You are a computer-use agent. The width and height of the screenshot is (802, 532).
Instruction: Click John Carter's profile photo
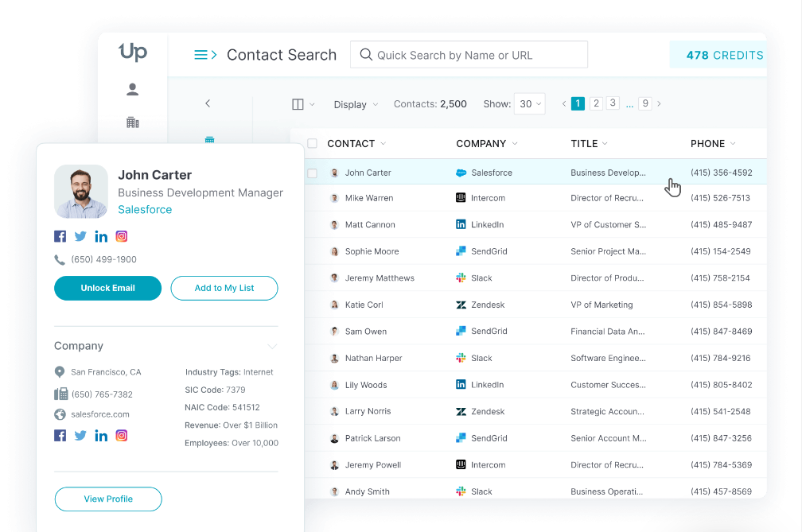(x=81, y=192)
